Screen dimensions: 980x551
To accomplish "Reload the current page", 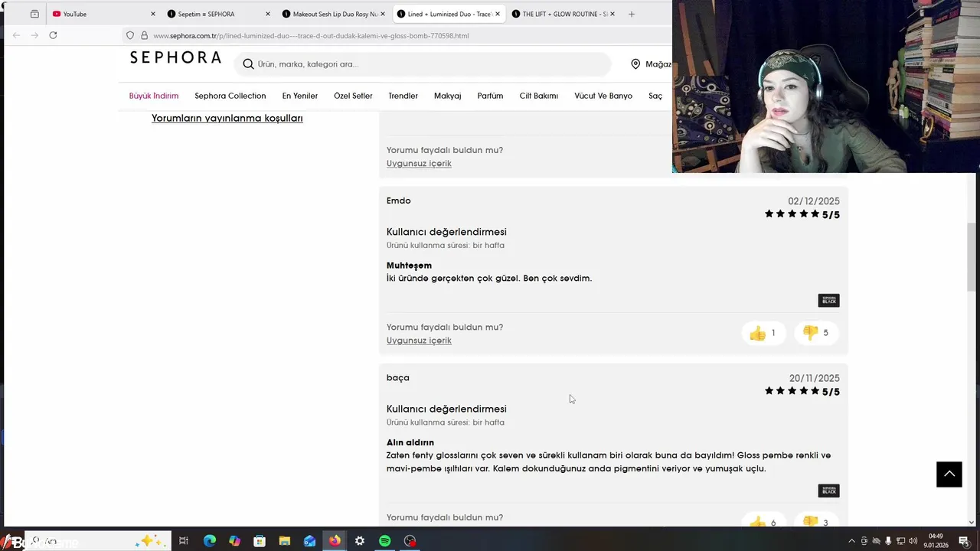I will [x=53, y=35].
